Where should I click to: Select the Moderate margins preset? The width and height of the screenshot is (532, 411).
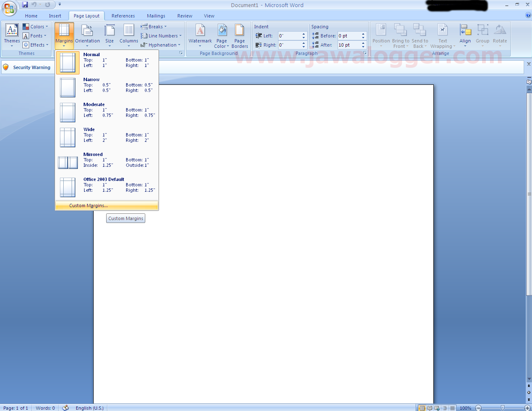pos(107,112)
